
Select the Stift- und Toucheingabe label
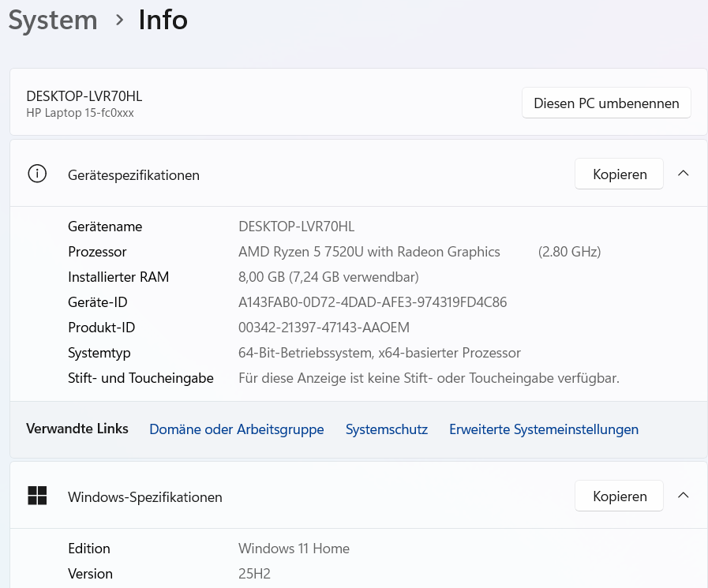coord(140,378)
